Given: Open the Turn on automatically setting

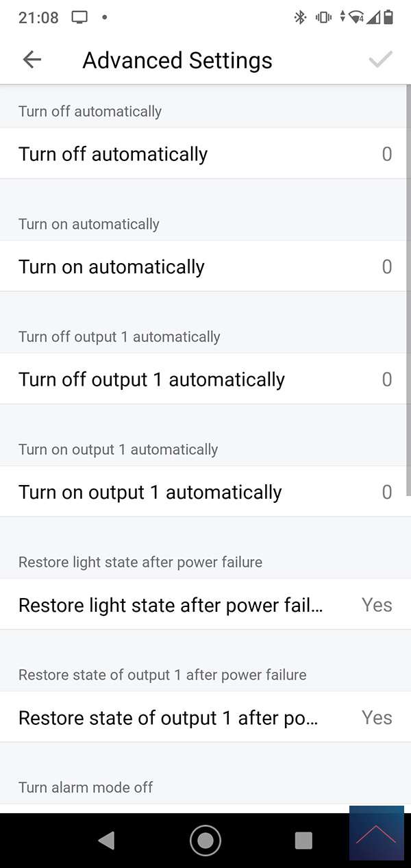Looking at the screenshot, I should coord(112,267).
